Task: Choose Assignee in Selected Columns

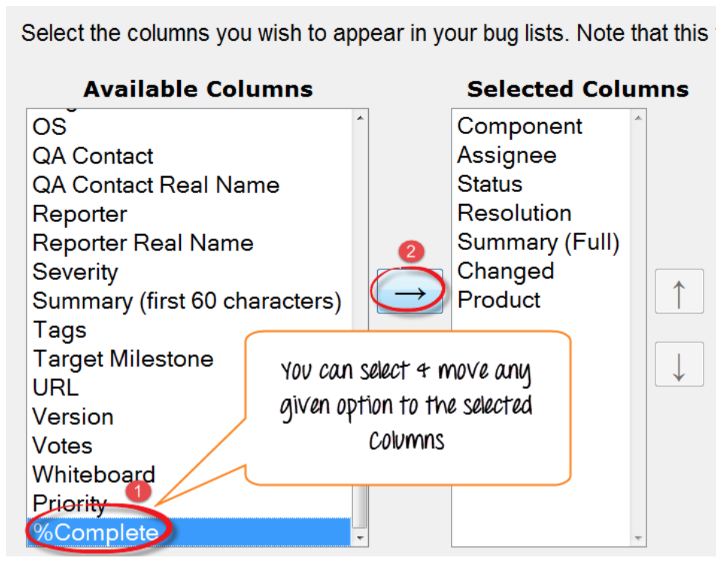Action: pyautogui.click(x=506, y=156)
